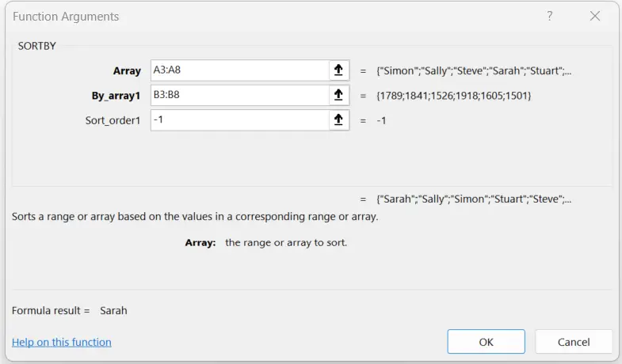Viewport: 622px width, 364px height.
Task: Click the By_array1 preview {1789;1841;1526...}
Action: (454, 96)
